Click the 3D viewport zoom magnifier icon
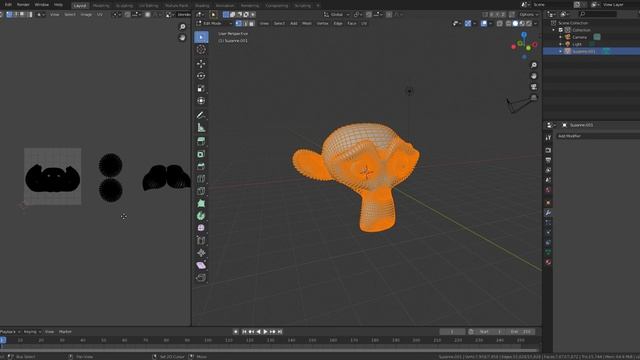 pos(533,65)
